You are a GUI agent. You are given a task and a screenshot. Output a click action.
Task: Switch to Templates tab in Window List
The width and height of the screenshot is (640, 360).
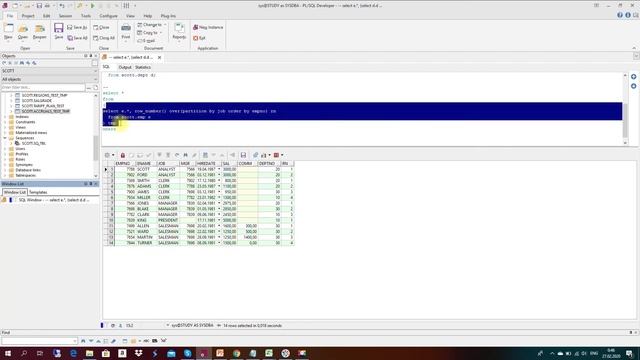38,192
